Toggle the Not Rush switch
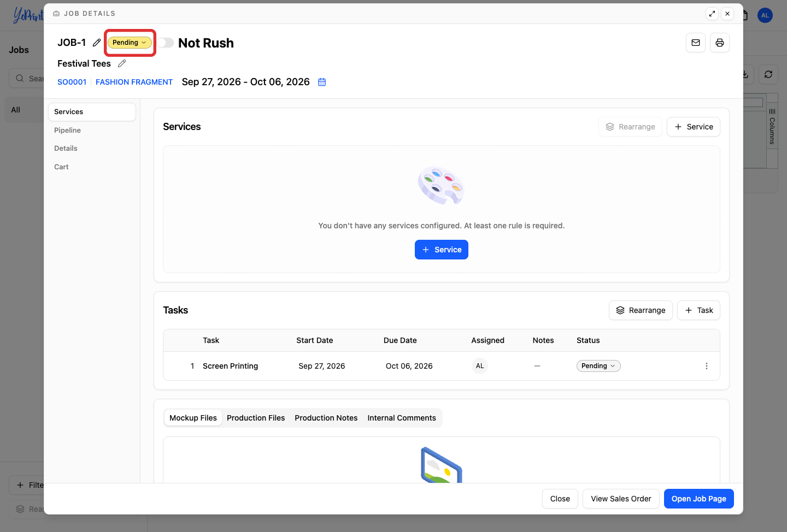787x532 pixels. point(166,43)
